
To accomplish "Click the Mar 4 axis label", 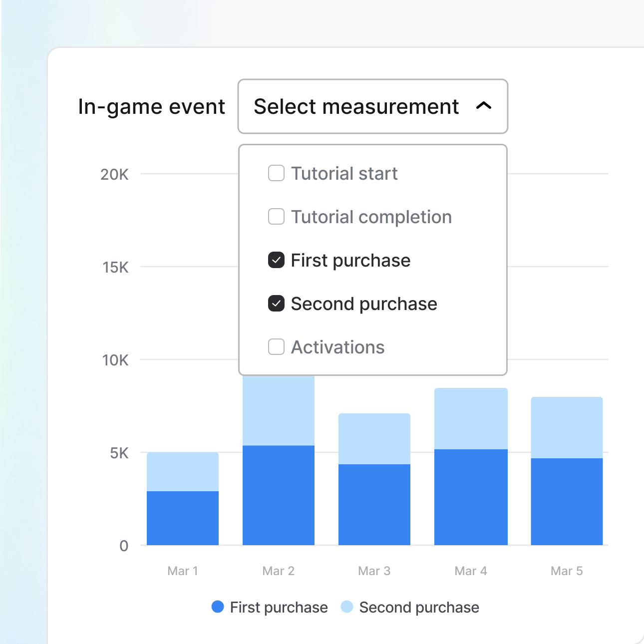I will click(470, 571).
